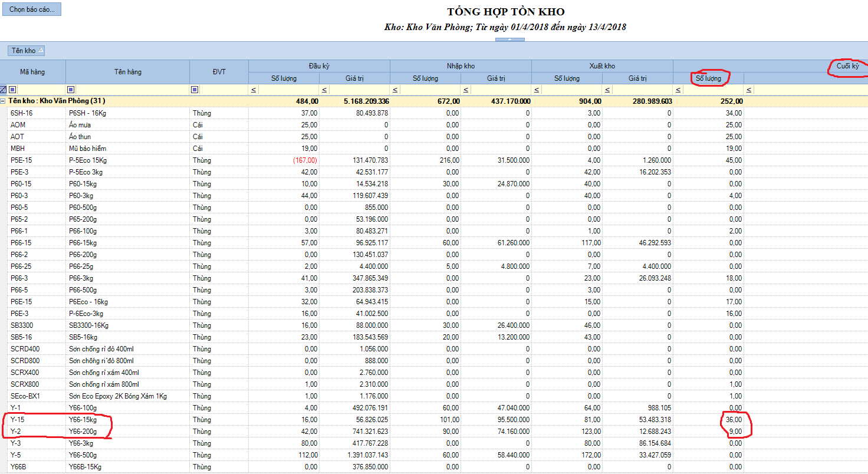Sort by Mã hàng column header

(33, 72)
